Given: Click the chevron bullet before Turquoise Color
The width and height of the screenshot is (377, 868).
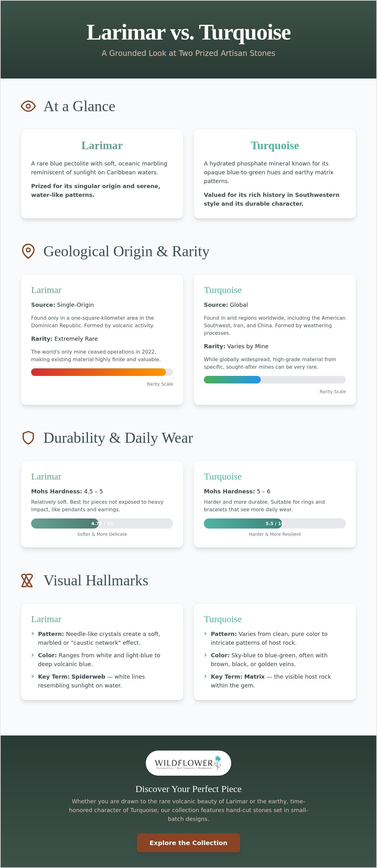Looking at the screenshot, I should (x=205, y=655).
